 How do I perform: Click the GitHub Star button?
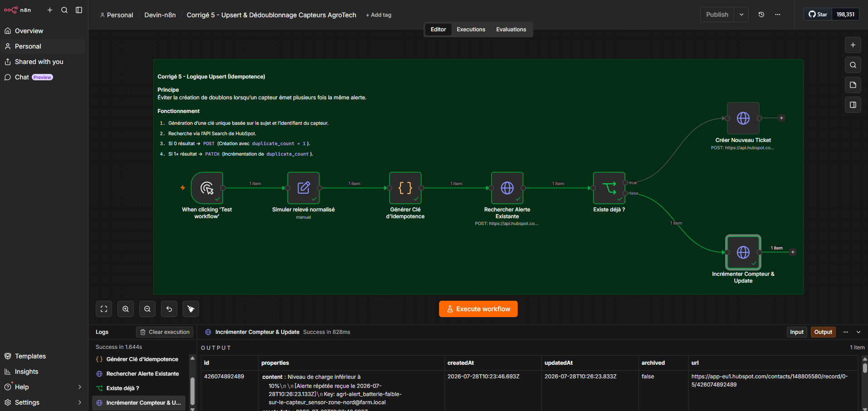(818, 15)
